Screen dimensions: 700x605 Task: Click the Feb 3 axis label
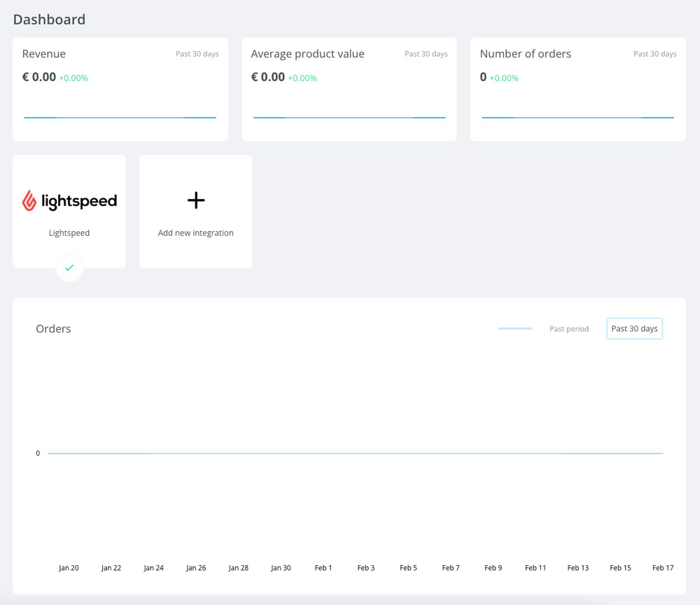[366, 567]
